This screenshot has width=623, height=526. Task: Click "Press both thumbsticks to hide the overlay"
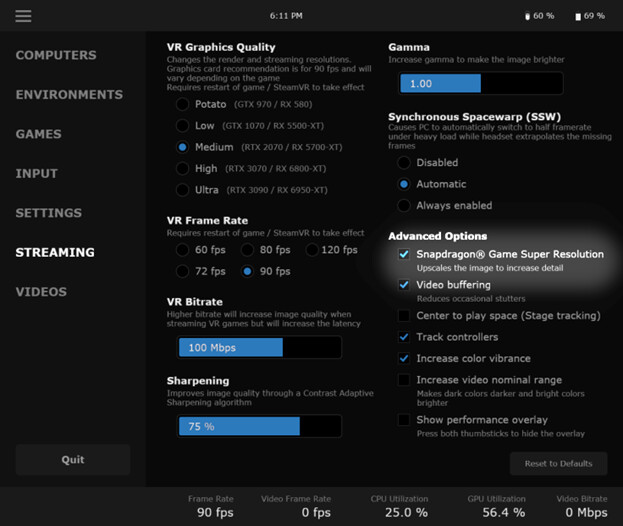(501, 434)
